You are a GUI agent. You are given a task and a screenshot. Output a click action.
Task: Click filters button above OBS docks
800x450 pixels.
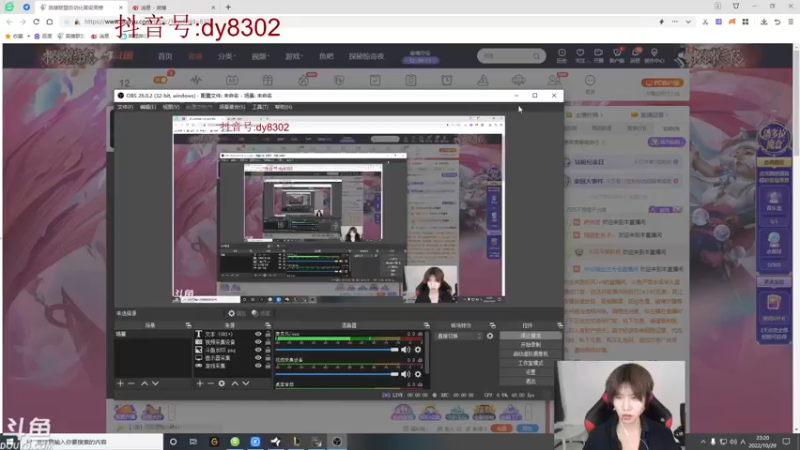261,313
